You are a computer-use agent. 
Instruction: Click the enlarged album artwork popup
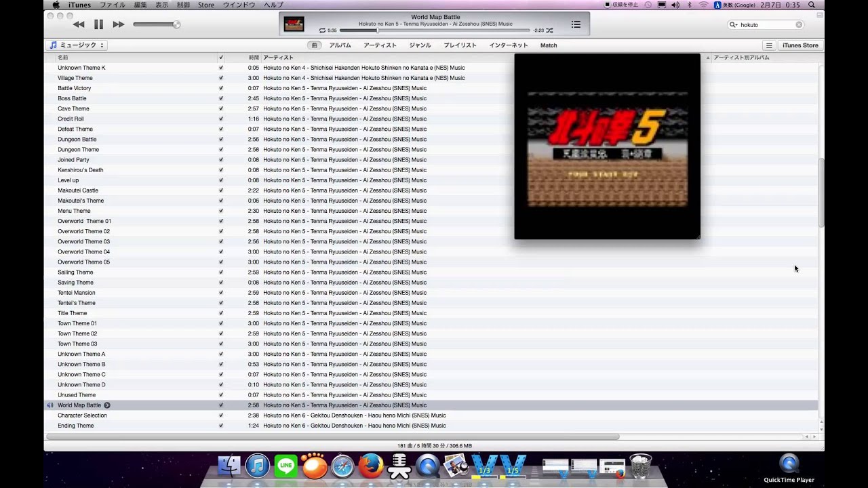point(607,146)
